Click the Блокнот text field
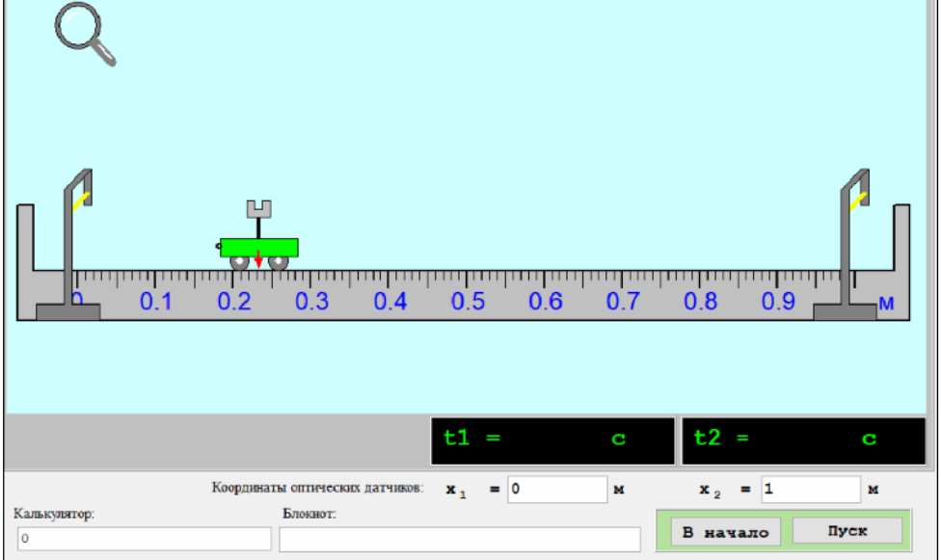 [460, 539]
